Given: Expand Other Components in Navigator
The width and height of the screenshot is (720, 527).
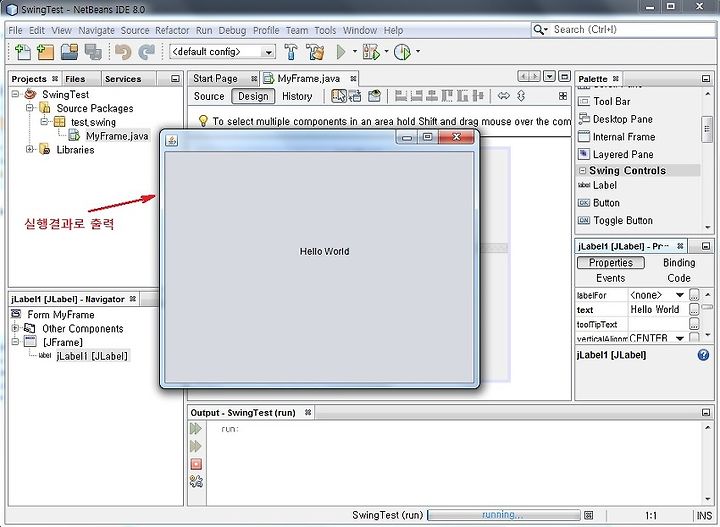Looking at the screenshot, I should tap(15, 328).
